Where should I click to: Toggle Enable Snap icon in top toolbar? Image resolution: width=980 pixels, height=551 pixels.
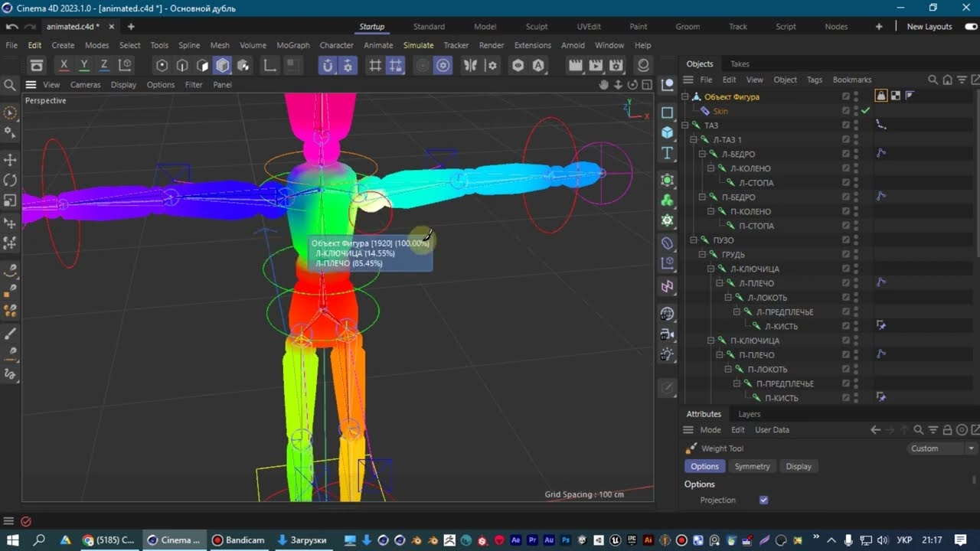click(x=328, y=65)
